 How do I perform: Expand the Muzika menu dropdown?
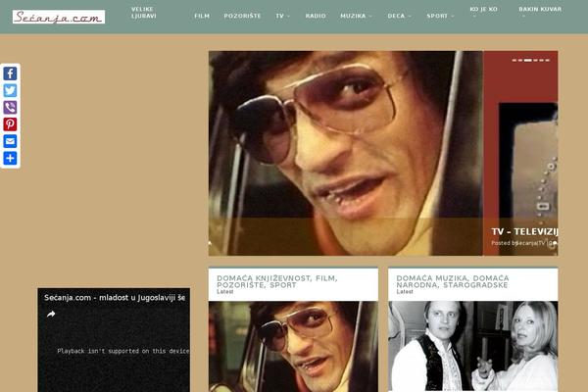pyautogui.click(x=356, y=16)
